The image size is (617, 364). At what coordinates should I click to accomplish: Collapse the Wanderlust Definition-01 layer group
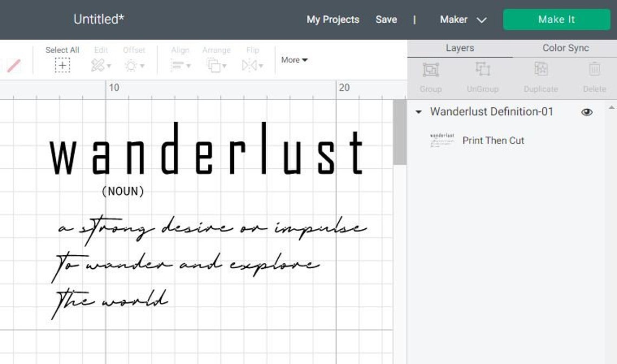[417, 112]
